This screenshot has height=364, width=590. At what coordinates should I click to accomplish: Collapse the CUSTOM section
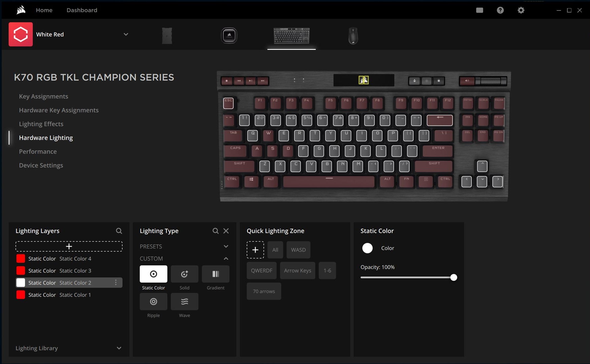click(x=226, y=259)
